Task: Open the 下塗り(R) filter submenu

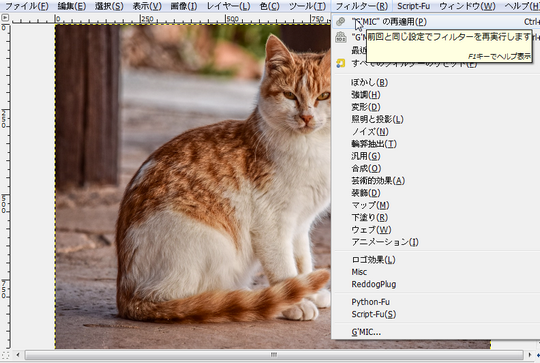Action: pyautogui.click(x=436, y=217)
